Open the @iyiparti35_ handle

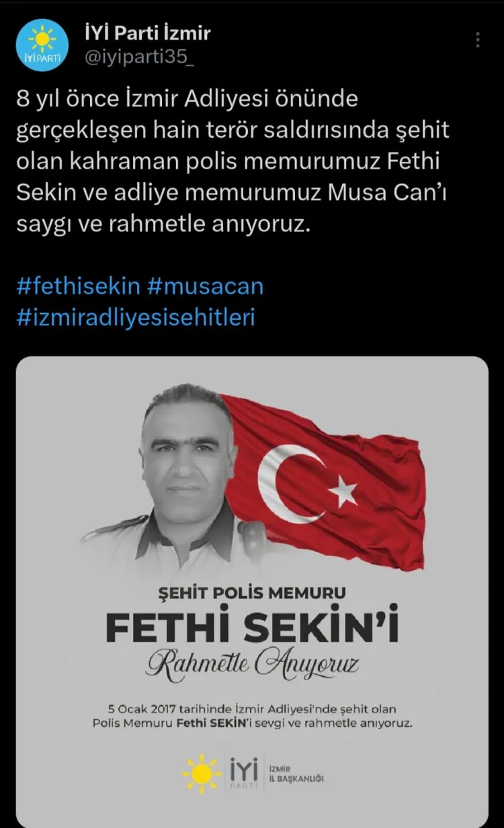(140, 58)
